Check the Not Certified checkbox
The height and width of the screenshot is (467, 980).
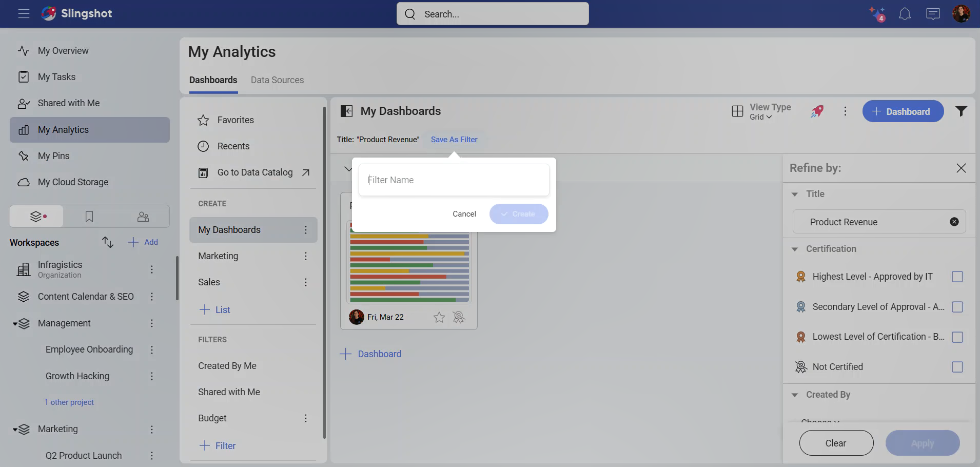click(x=957, y=367)
